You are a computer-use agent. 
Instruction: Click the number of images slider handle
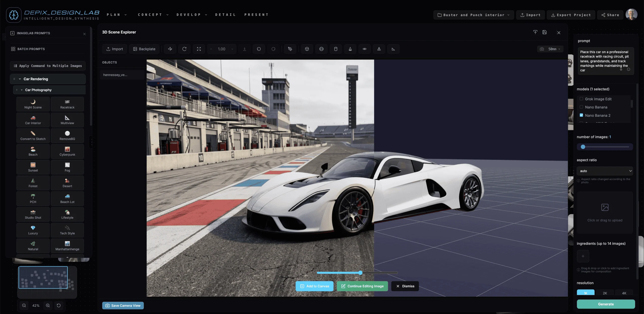tap(583, 147)
